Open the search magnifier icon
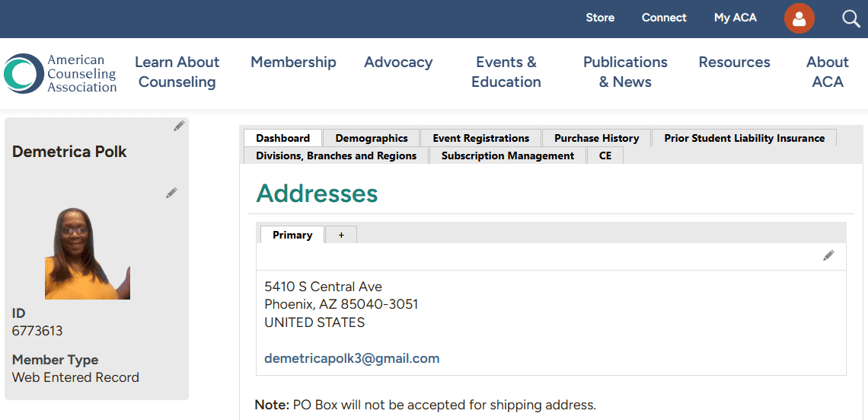 point(851,18)
